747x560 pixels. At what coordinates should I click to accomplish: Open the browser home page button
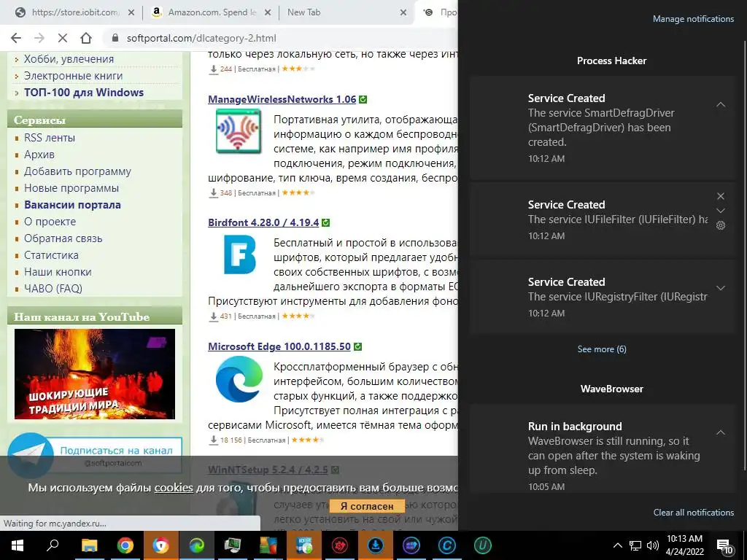coord(86,38)
